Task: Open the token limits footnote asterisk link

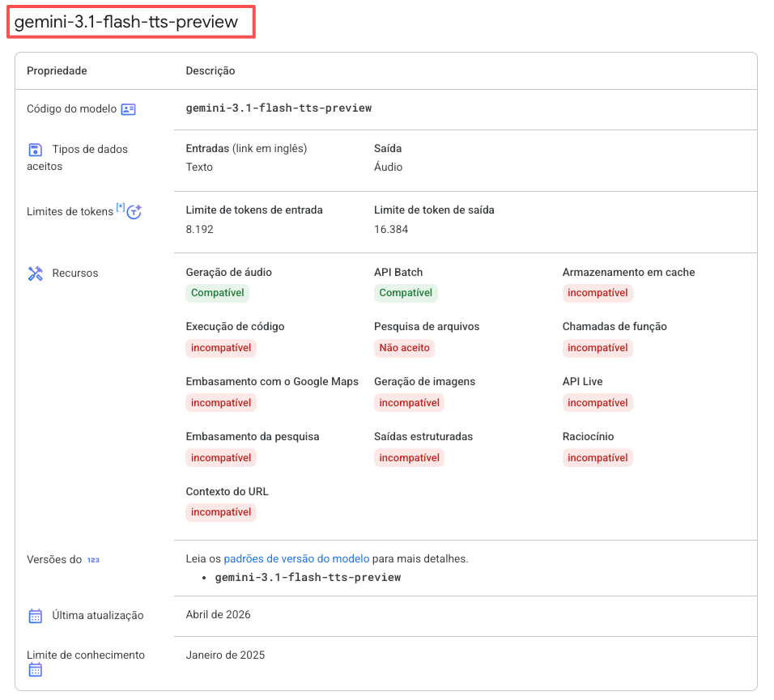Action: click(x=121, y=206)
